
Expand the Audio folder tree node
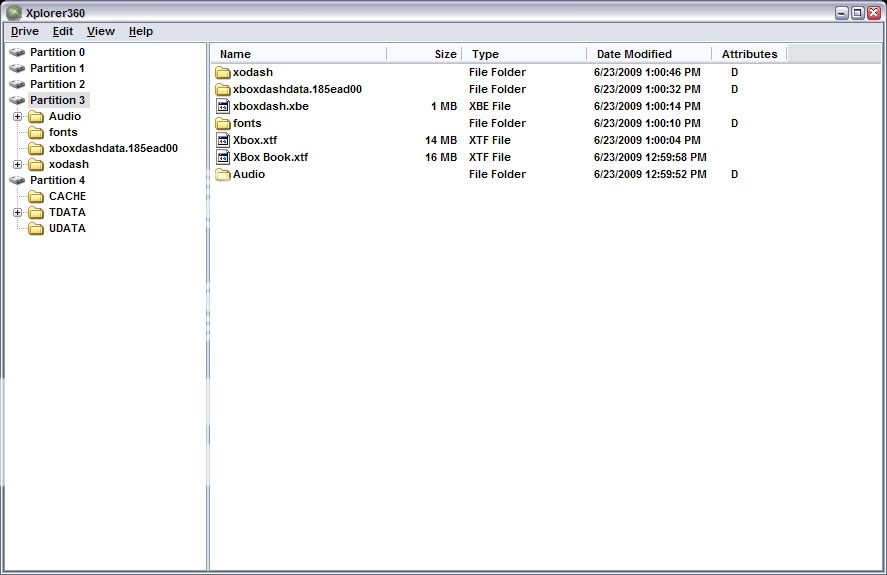click(x=18, y=117)
